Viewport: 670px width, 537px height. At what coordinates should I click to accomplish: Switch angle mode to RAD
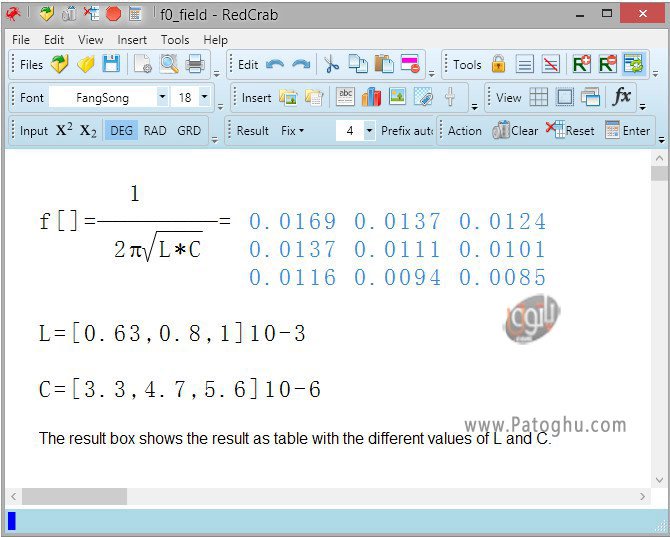[155, 130]
